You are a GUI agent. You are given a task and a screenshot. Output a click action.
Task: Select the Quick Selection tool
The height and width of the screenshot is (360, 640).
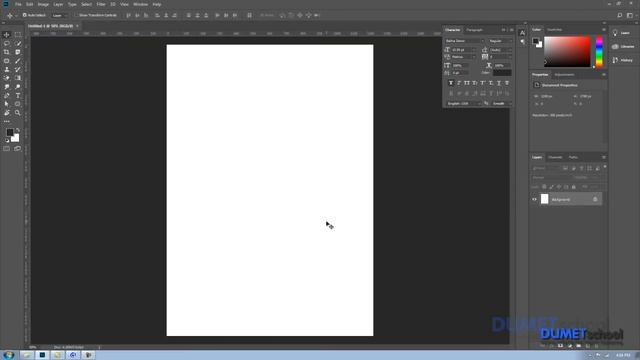[x=18, y=43]
